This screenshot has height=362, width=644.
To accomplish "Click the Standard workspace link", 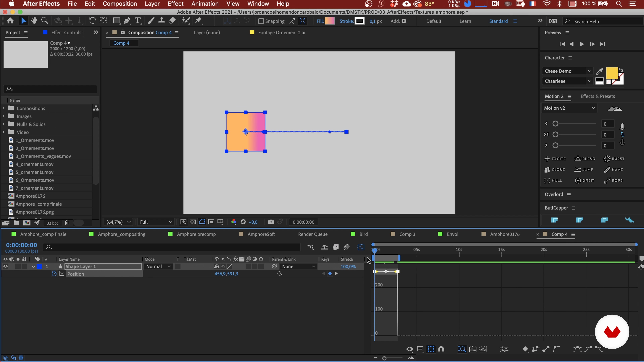I will coord(498,21).
